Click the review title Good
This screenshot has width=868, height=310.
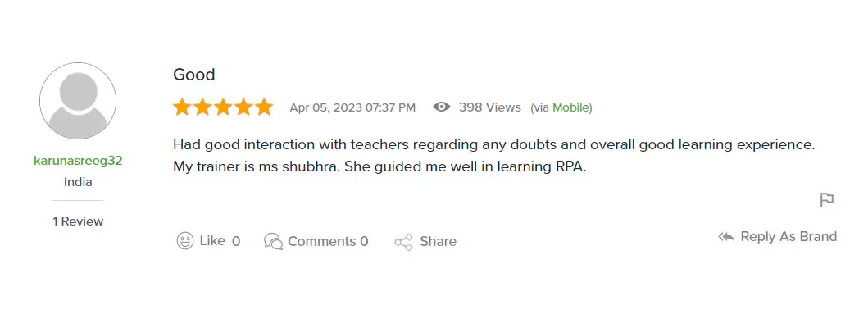194,75
